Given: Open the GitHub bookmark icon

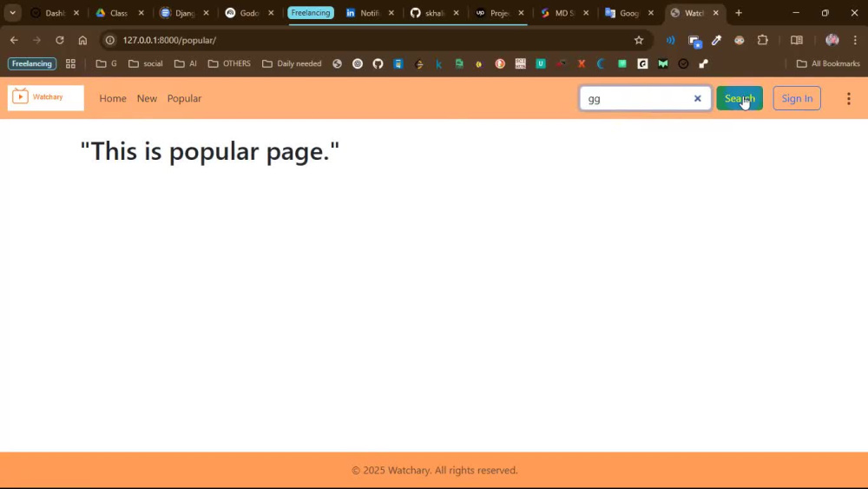Looking at the screenshot, I should coord(378,63).
